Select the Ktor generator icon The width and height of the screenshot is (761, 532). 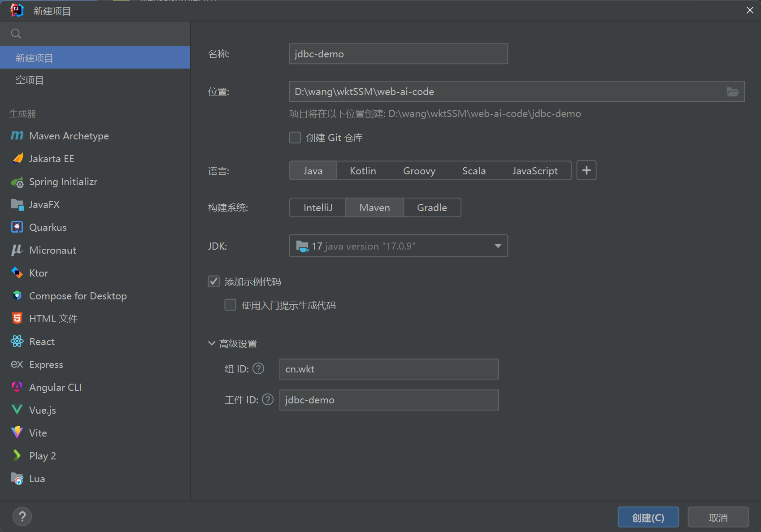pos(17,273)
